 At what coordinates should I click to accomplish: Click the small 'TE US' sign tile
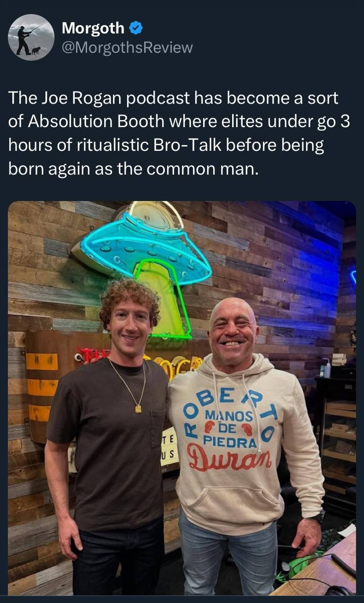click(x=169, y=447)
